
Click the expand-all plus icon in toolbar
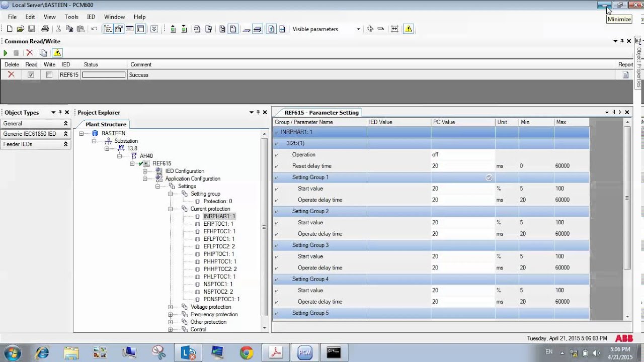pyautogui.click(x=370, y=29)
